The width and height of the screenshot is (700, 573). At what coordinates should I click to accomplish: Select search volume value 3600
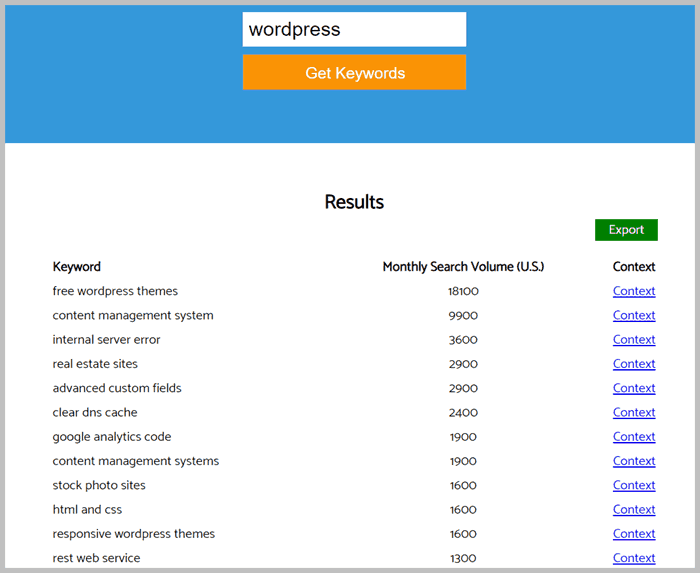(x=463, y=340)
